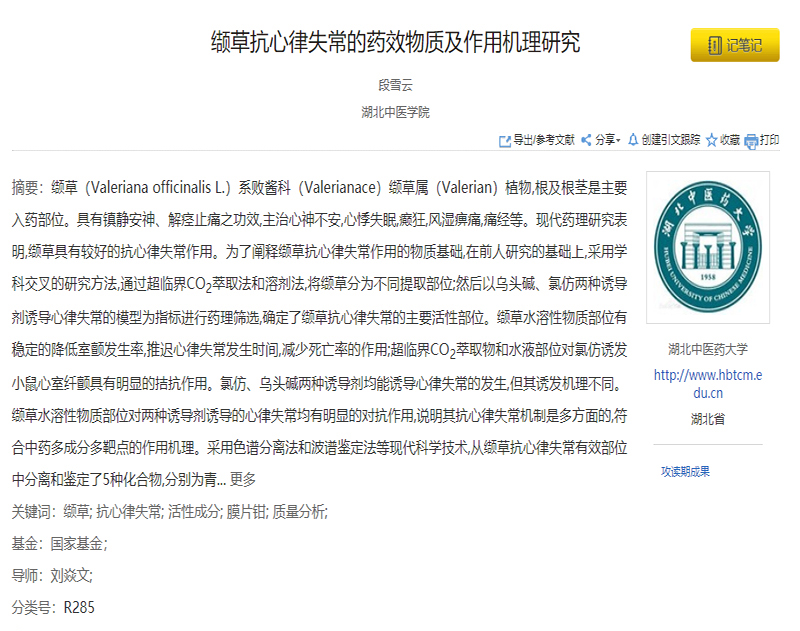Click keyword 膜片钳
This screenshot has width=800, height=631.
(248, 512)
